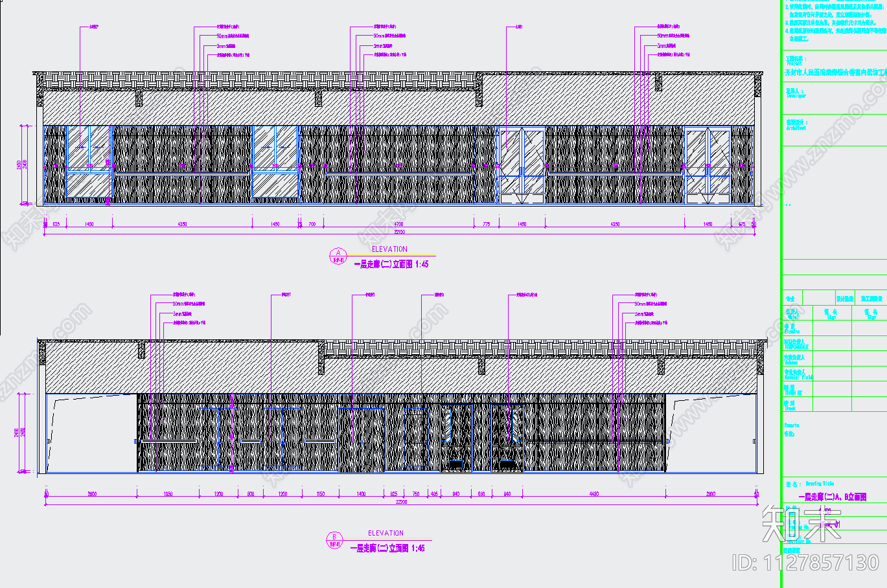Select the 4480 dimension value

pos(594,494)
